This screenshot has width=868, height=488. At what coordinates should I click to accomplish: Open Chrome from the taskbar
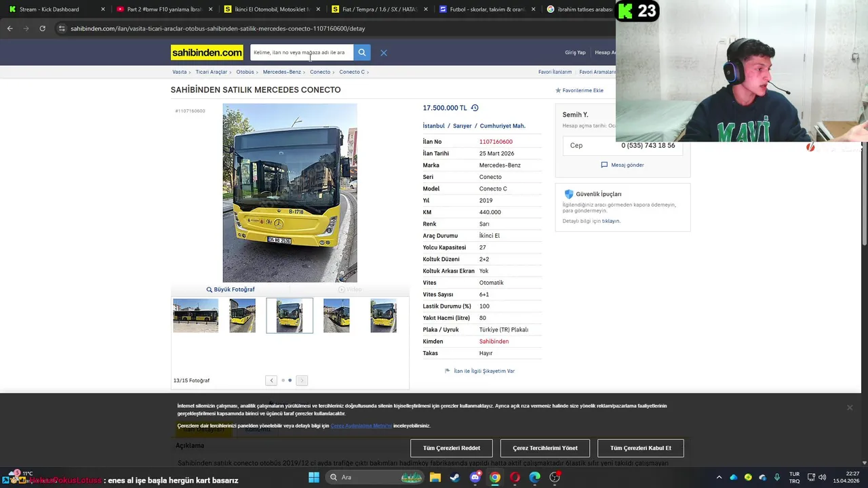click(x=495, y=477)
